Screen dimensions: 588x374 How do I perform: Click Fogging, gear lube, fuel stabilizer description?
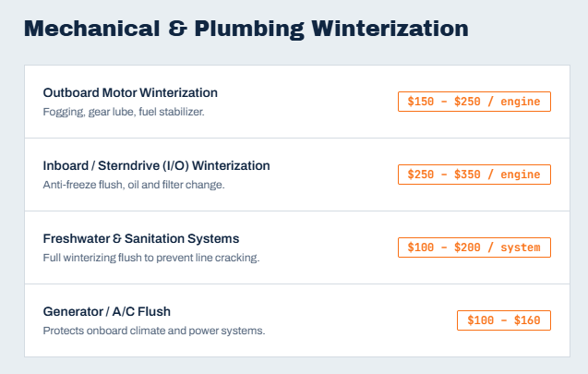(x=124, y=112)
